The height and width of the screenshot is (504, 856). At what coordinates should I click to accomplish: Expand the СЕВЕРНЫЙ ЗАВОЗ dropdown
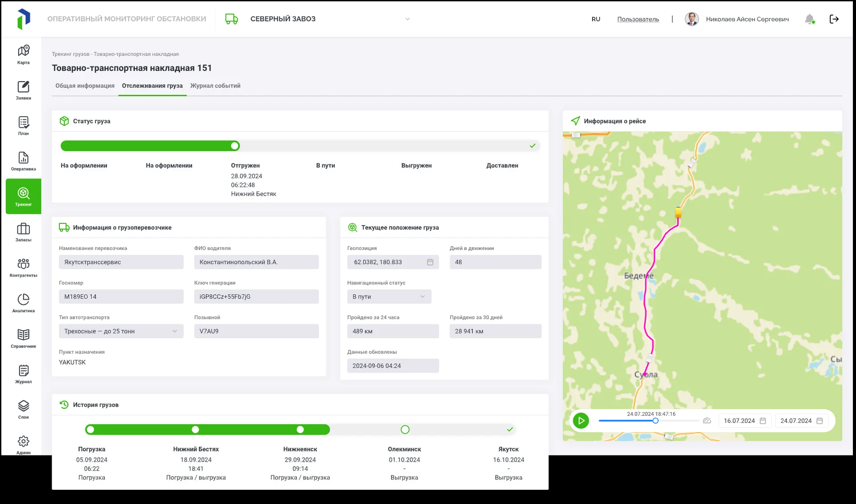407,19
